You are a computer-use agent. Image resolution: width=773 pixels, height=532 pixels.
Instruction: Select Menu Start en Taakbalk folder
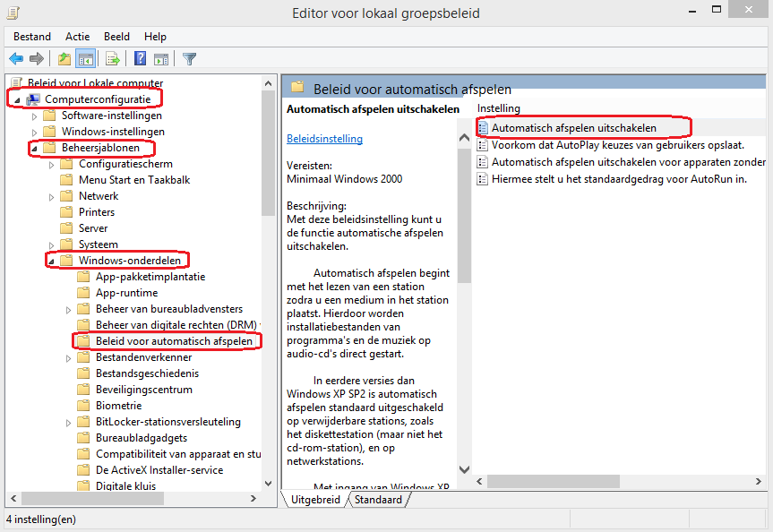[x=134, y=180]
